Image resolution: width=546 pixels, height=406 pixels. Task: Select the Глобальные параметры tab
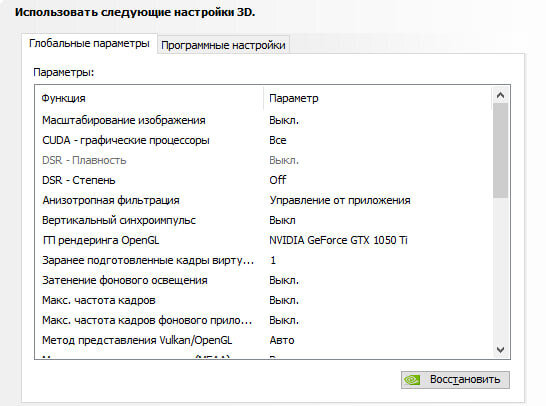click(x=89, y=44)
